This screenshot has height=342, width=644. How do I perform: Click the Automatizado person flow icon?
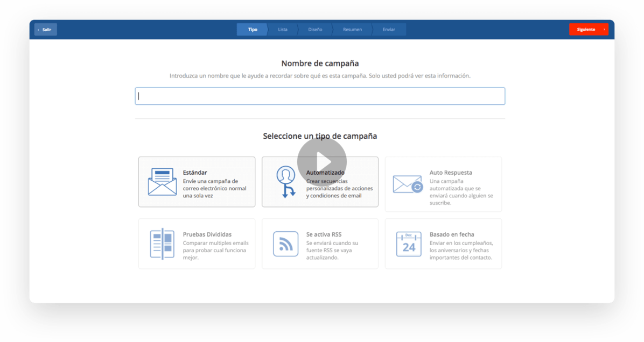285,182
